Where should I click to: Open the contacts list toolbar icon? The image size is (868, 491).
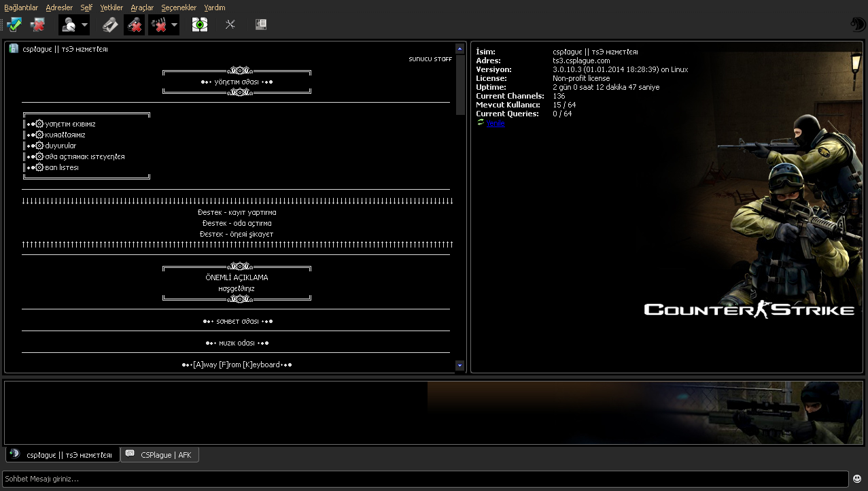pyautogui.click(x=260, y=25)
